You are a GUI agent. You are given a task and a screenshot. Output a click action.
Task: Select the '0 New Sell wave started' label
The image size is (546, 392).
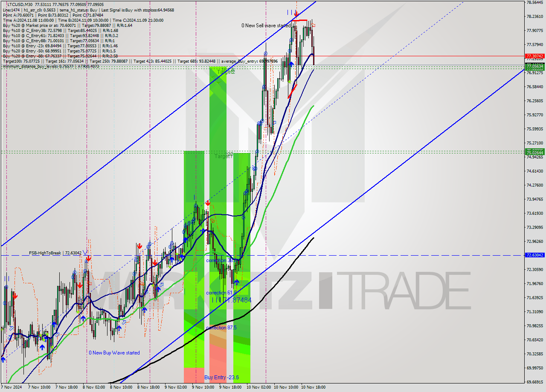pyautogui.click(x=266, y=26)
